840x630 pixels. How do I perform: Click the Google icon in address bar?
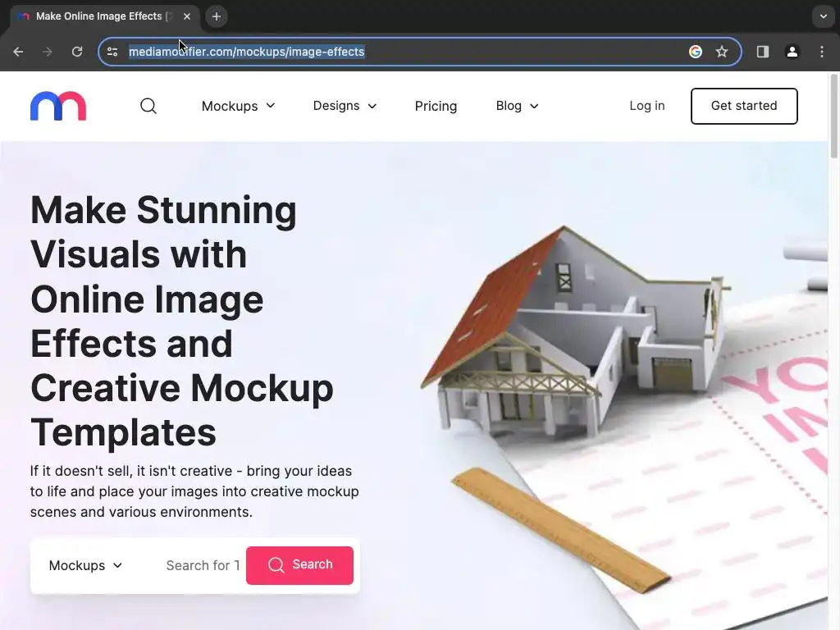click(696, 52)
